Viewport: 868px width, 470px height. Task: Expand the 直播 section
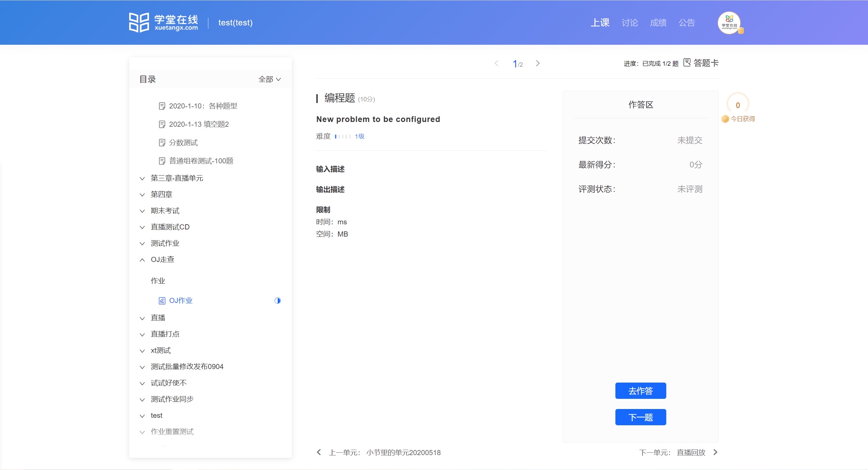tap(142, 318)
